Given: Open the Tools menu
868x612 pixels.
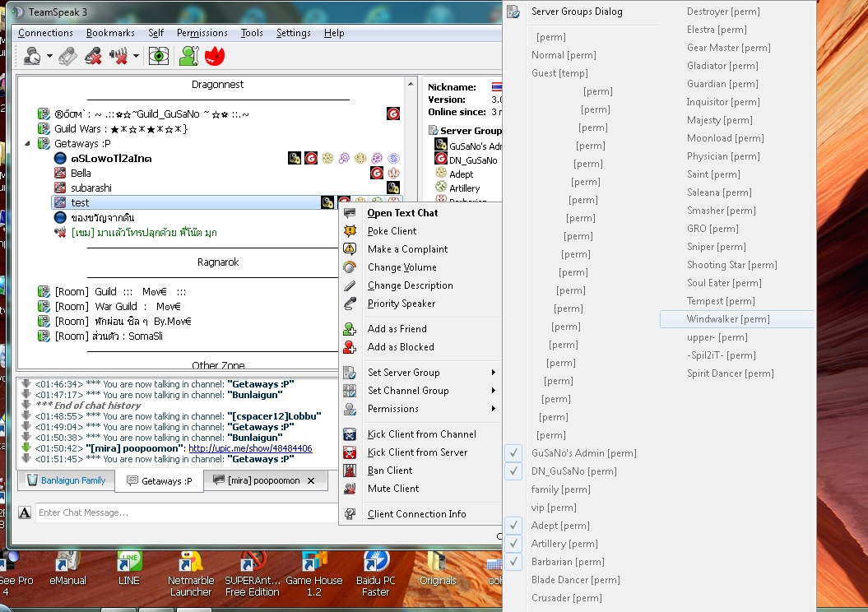Looking at the screenshot, I should coord(252,33).
